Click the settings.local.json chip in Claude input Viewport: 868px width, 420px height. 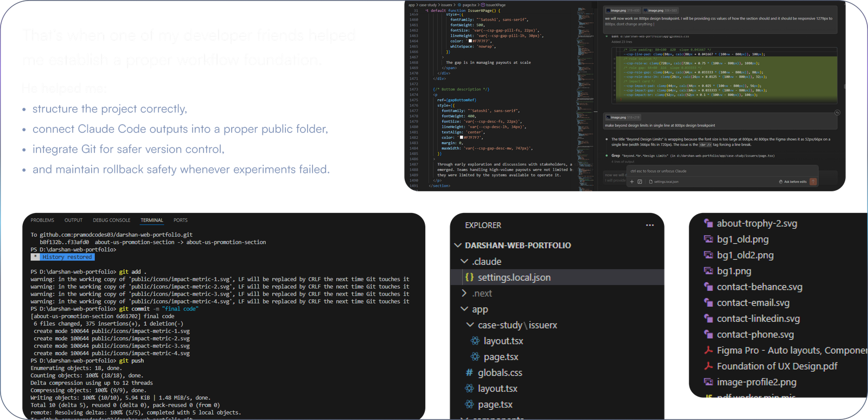pyautogui.click(x=663, y=182)
